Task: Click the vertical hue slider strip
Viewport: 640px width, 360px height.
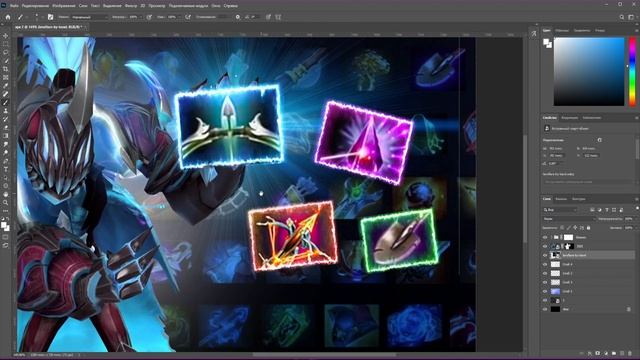Action: pos(632,71)
